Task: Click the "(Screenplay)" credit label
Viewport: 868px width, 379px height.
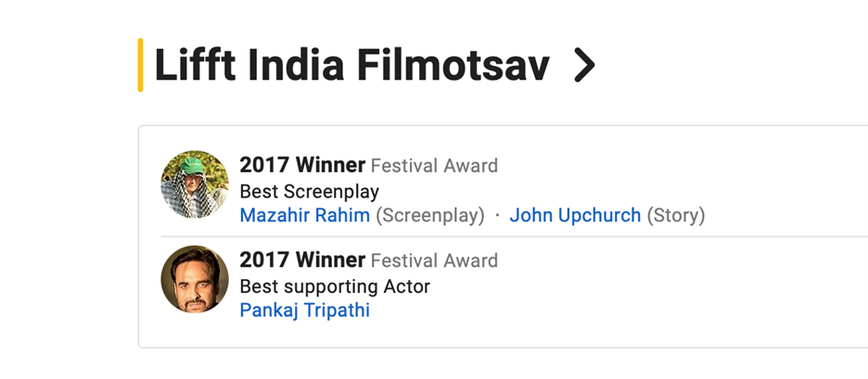Action: pos(429,216)
